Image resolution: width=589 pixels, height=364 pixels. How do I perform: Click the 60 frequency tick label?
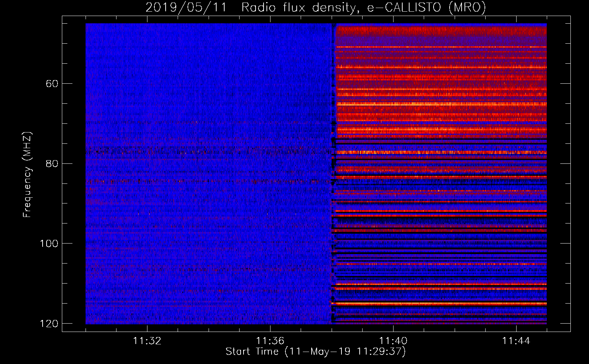[52, 84]
